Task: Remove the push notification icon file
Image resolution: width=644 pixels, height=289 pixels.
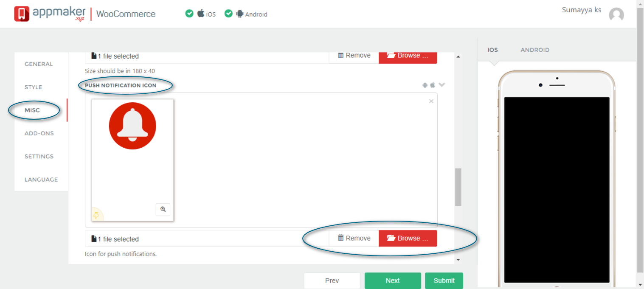Action: 354,238
